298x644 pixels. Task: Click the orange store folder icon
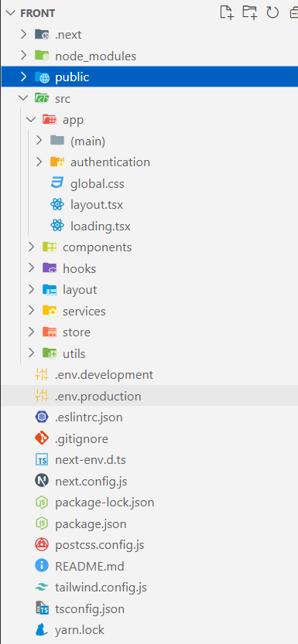tap(50, 332)
